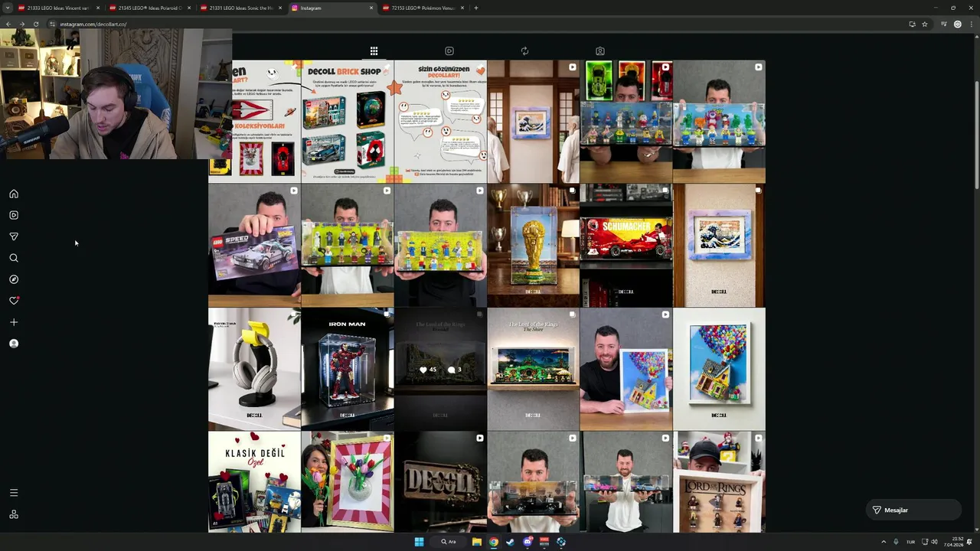Open the dark DECOLL logo reel
Image resolution: width=980 pixels, height=551 pixels.
[x=440, y=482]
